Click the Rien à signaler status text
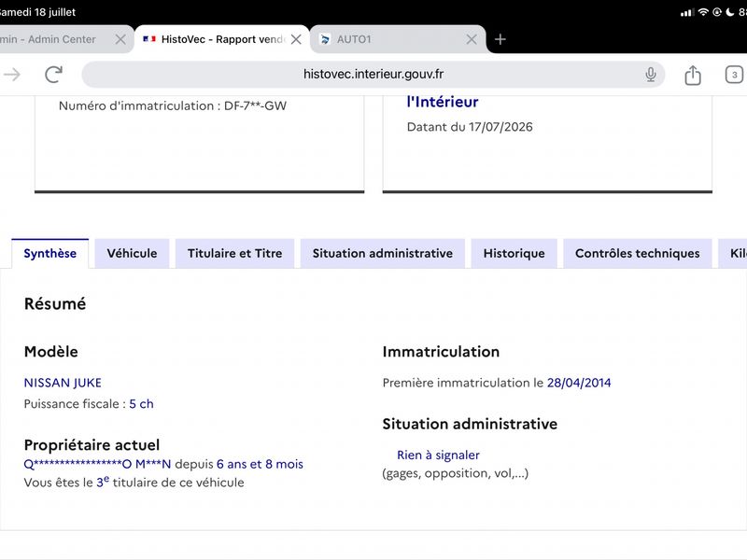This screenshot has width=747, height=560. coord(438,455)
